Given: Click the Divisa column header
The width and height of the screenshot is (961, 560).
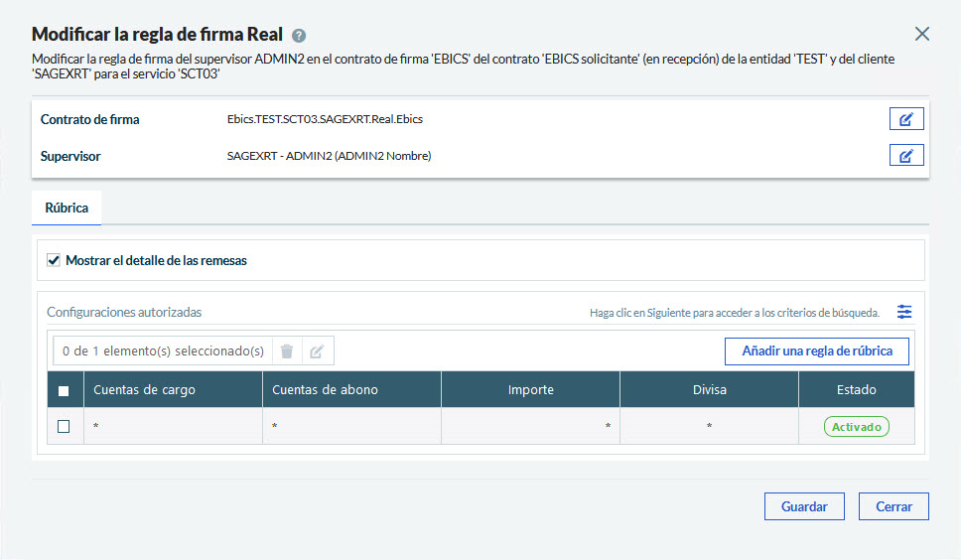Looking at the screenshot, I should point(709,390).
